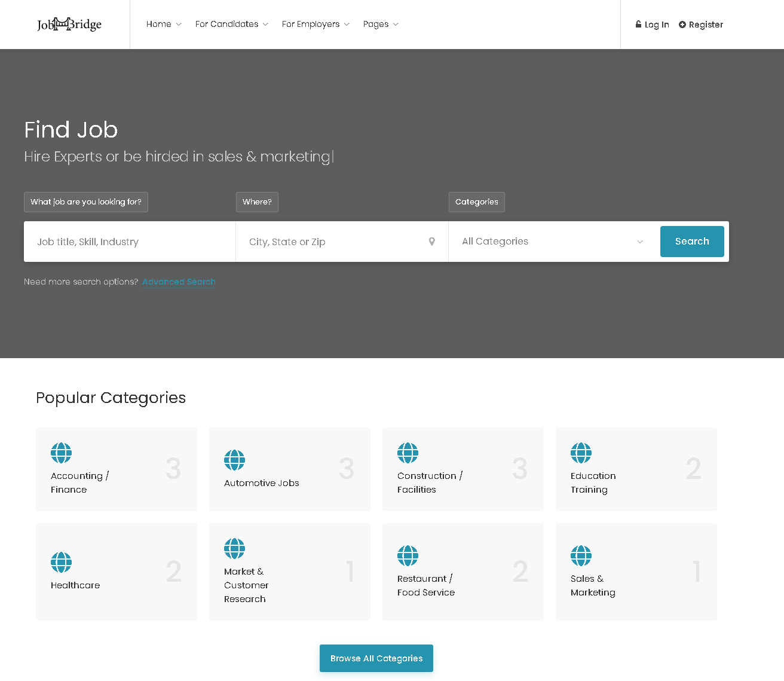The width and height of the screenshot is (784, 681).
Task: Expand the Home menu
Action: point(164,25)
